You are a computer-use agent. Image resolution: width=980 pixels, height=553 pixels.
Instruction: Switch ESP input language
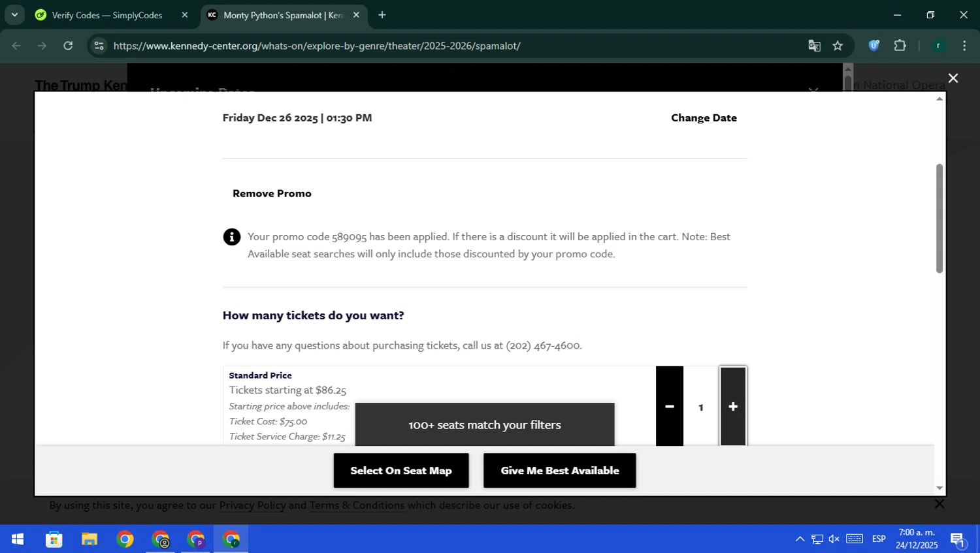pyautogui.click(x=879, y=539)
